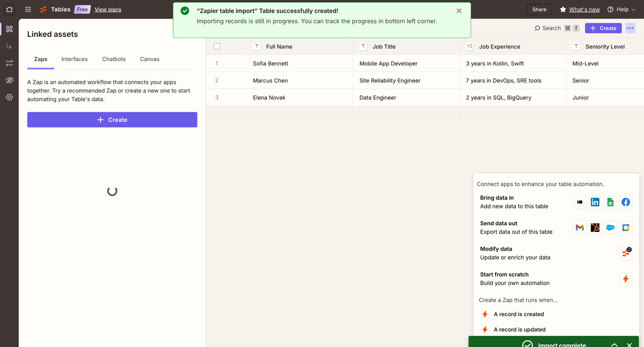Click the Start from scratch lightning icon
The height and width of the screenshot is (347, 644).
pos(626,279)
